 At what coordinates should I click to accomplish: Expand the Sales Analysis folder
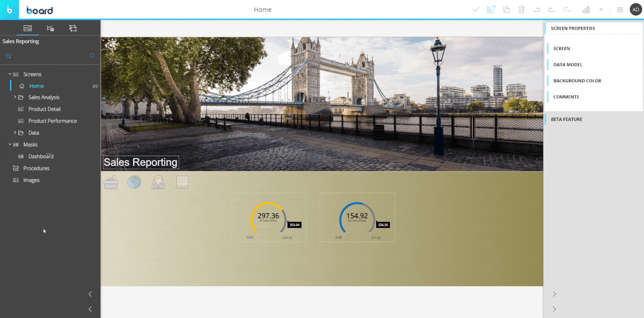(15, 97)
